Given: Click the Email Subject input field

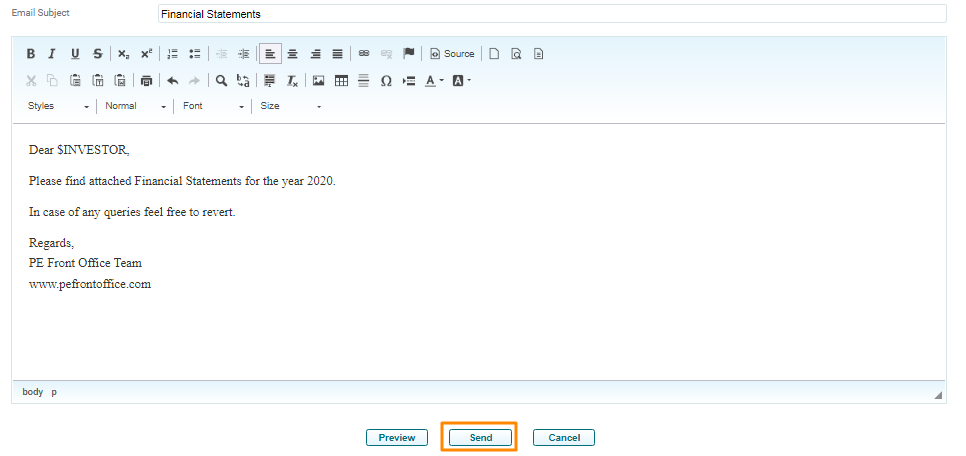Looking at the screenshot, I should pyautogui.click(x=551, y=14).
